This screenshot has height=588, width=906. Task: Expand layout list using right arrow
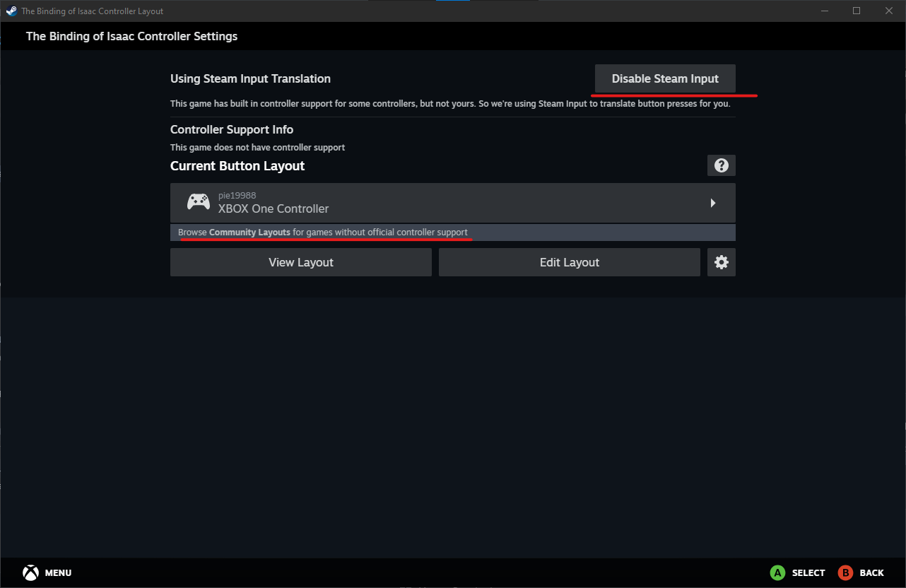point(712,203)
